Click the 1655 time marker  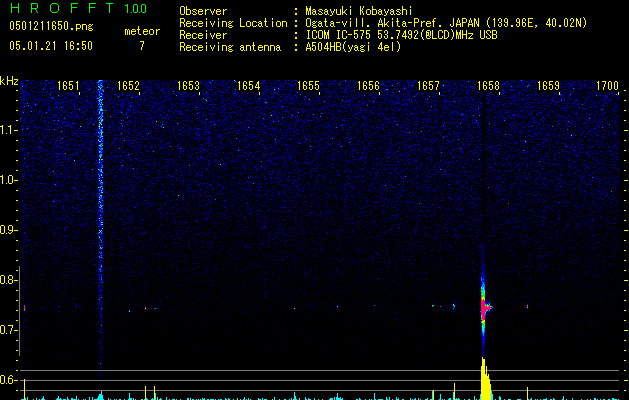coord(308,86)
